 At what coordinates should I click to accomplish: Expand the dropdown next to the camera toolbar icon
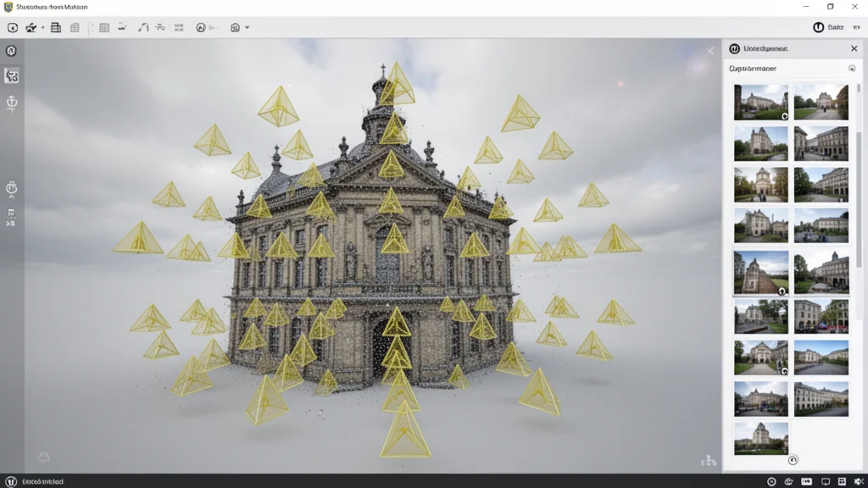point(247,27)
